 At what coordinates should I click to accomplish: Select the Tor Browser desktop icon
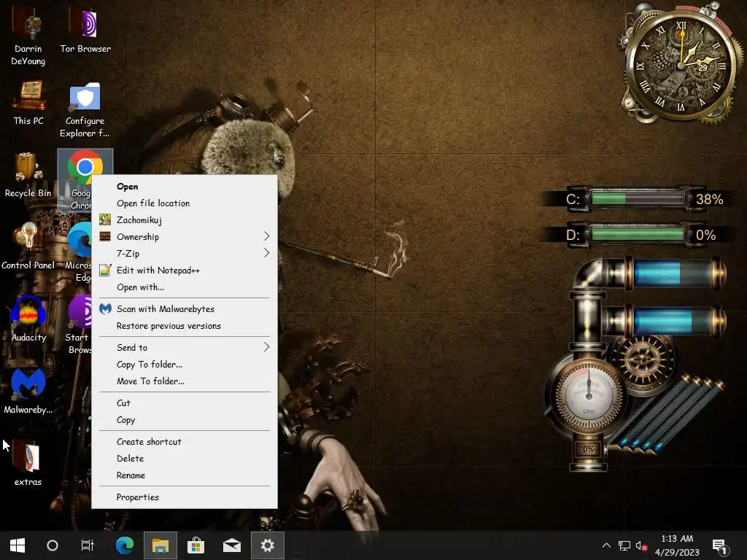click(85, 29)
